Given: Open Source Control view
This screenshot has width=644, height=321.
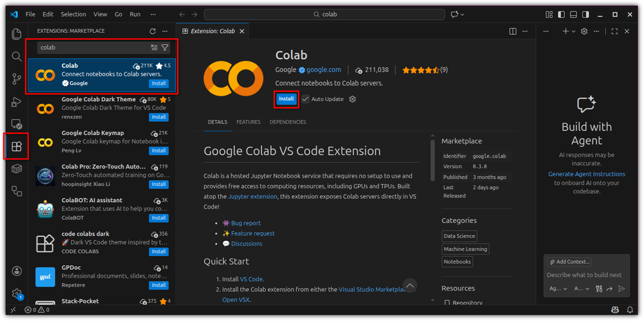Looking at the screenshot, I should tap(16, 79).
